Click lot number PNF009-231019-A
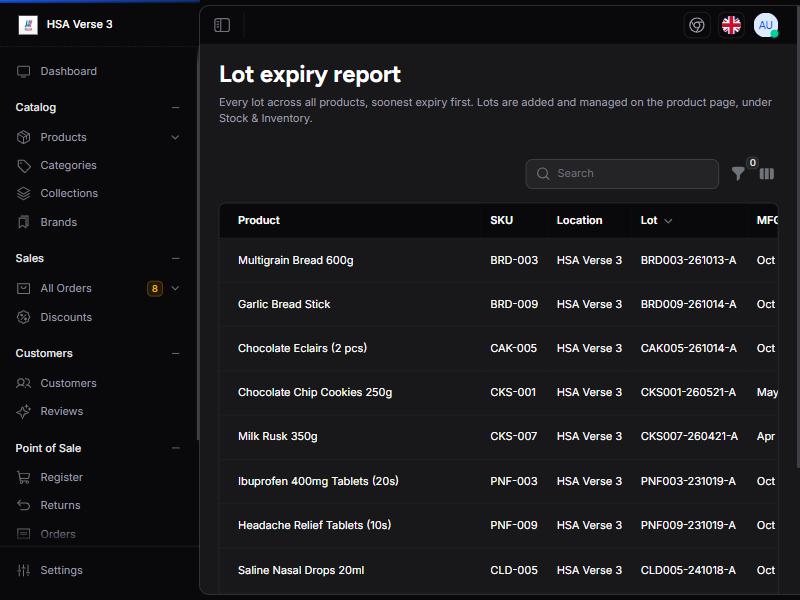 pyautogui.click(x=688, y=525)
